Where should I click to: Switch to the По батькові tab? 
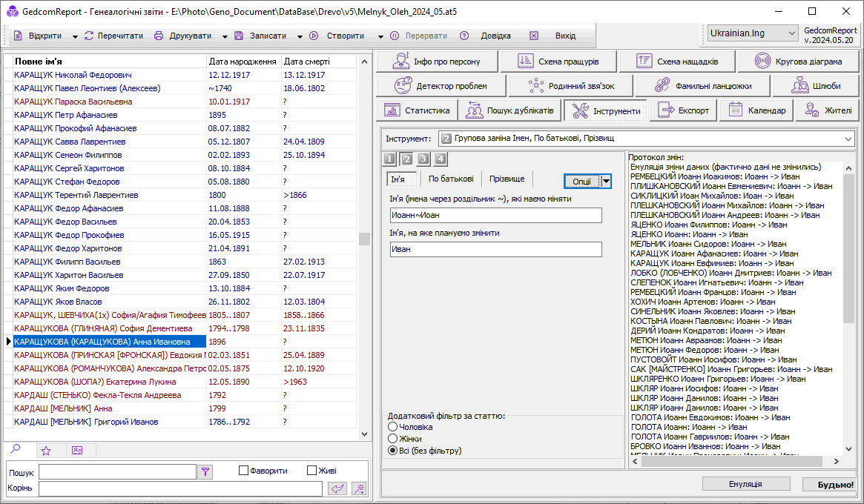point(451,179)
